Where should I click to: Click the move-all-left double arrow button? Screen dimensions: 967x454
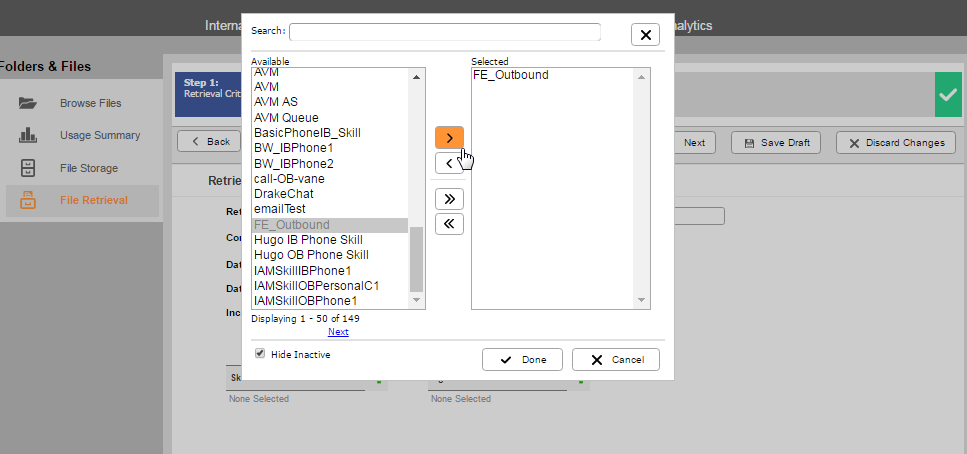coord(449,224)
